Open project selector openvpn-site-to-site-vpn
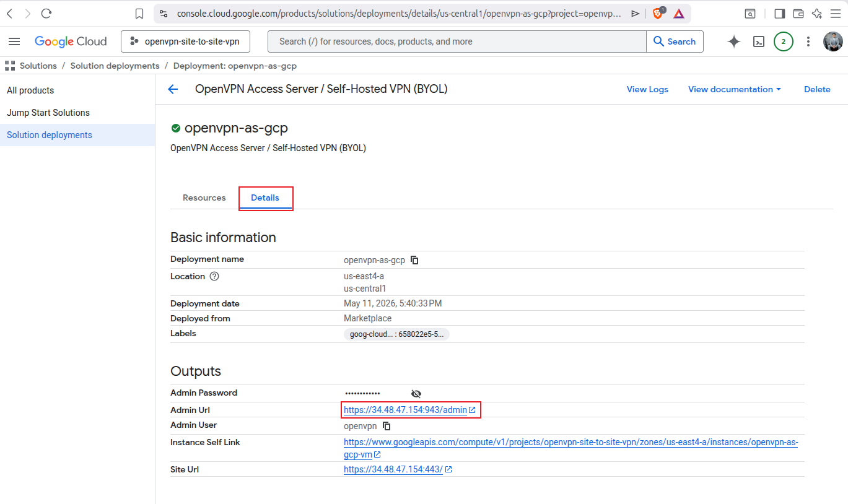848x504 pixels. click(186, 41)
